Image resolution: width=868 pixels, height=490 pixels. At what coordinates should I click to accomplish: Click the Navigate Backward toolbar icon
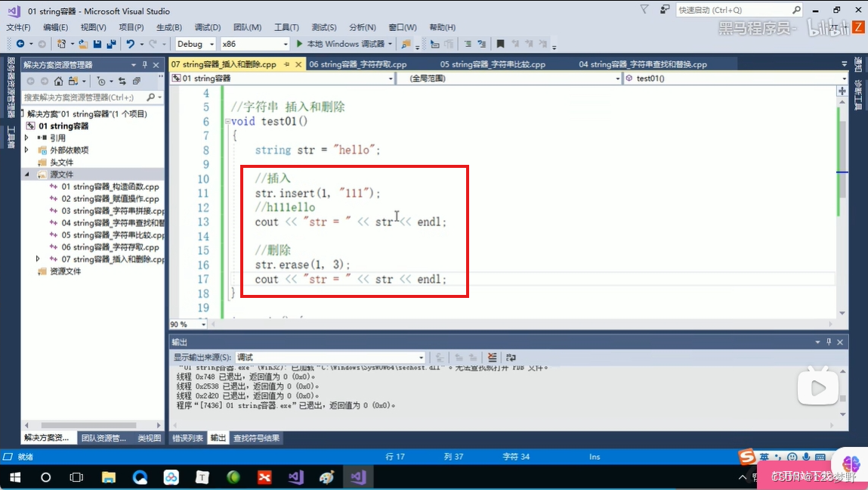[20, 44]
